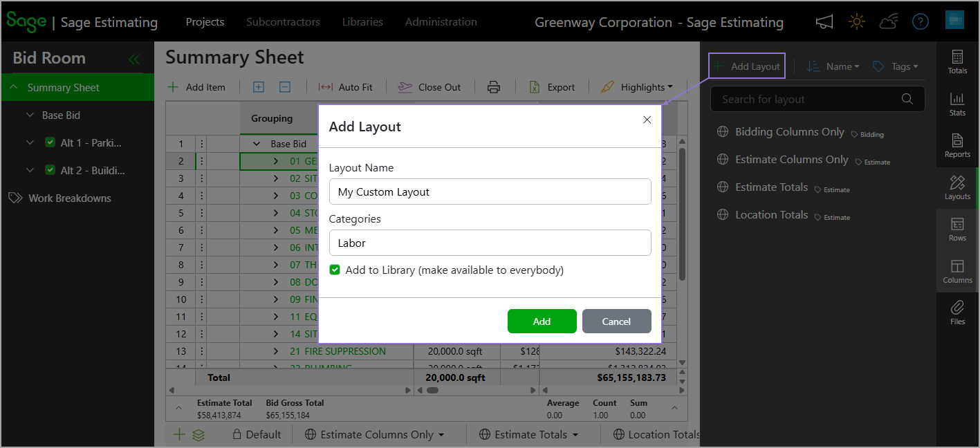Expand the Alt 2 - Buildi... node
The width and height of the screenshot is (980, 448).
point(30,170)
